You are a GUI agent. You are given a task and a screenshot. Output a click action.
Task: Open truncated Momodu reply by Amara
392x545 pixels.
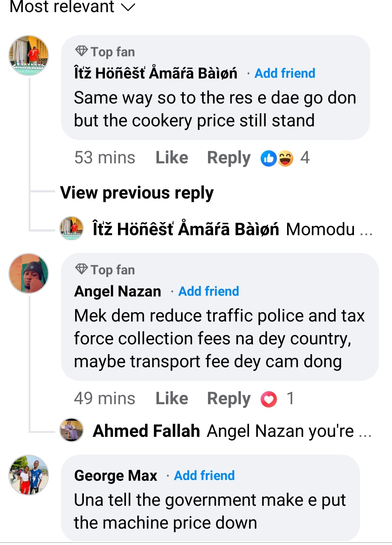pyautogui.click(x=328, y=229)
